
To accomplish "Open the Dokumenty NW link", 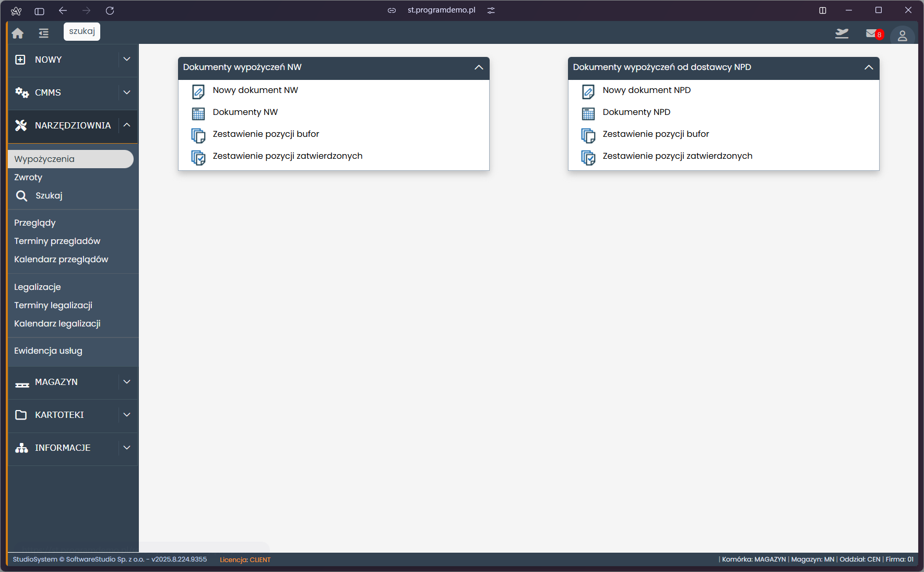I will point(245,112).
